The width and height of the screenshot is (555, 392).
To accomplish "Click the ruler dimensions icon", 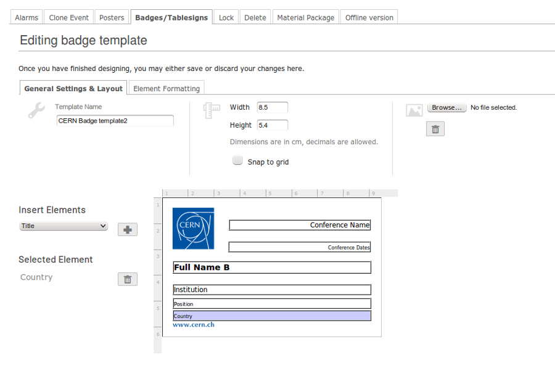I will (212, 110).
